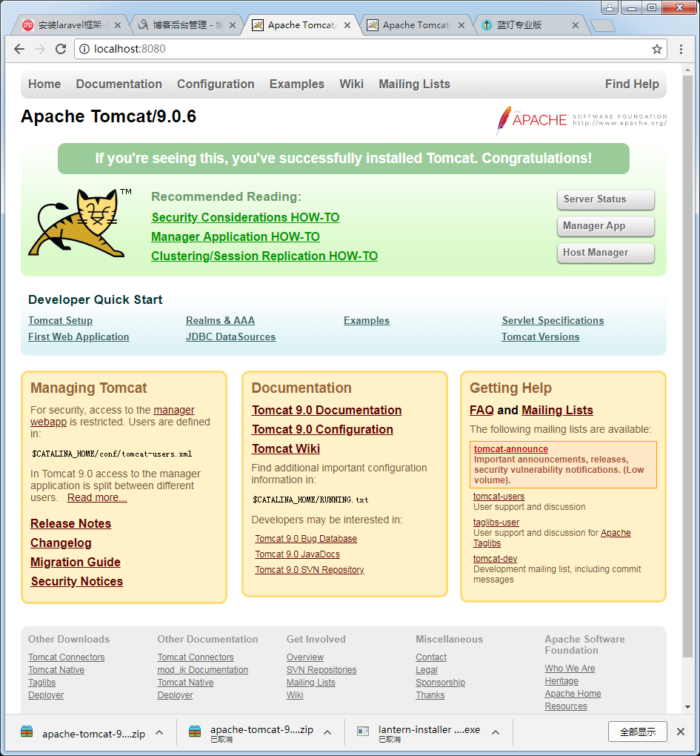
Task: Click the Apache Software Foundation feather logo
Action: pyautogui.click(x=581, y=119)
